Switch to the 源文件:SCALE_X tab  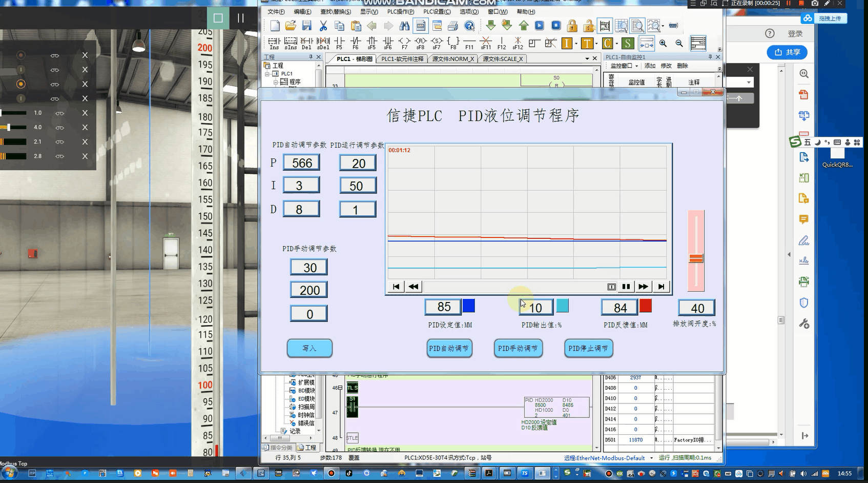tap(502, 59)
